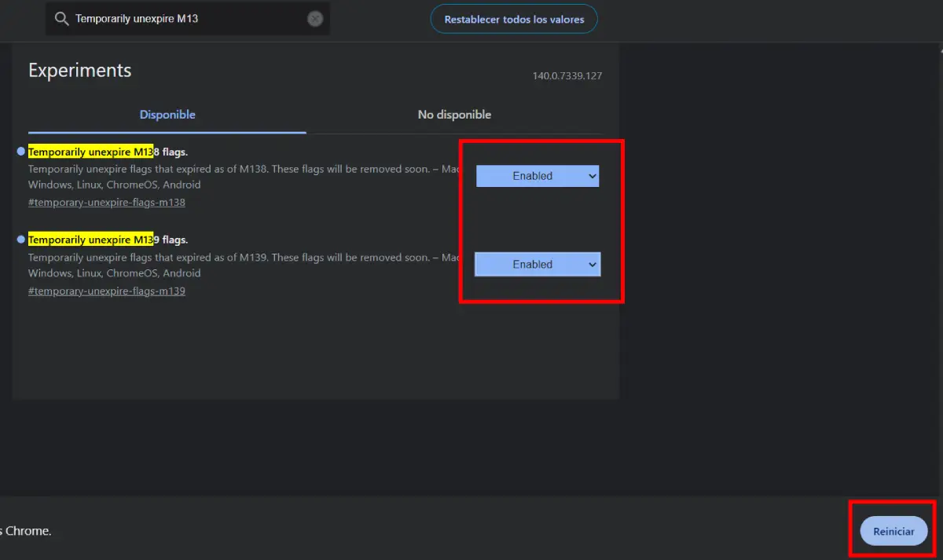Click the blue dot beside M139 flag
The image size is (943, 560).
point(21,240)
